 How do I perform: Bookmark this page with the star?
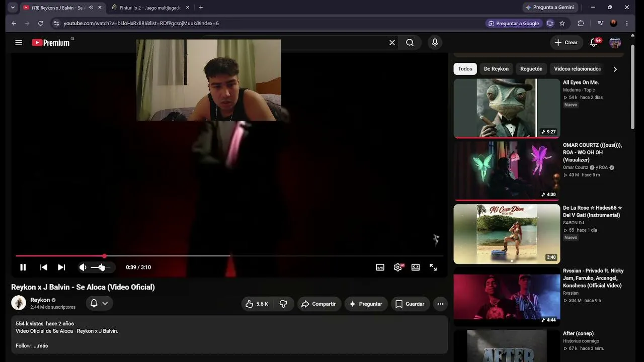[x=562, y=23]
